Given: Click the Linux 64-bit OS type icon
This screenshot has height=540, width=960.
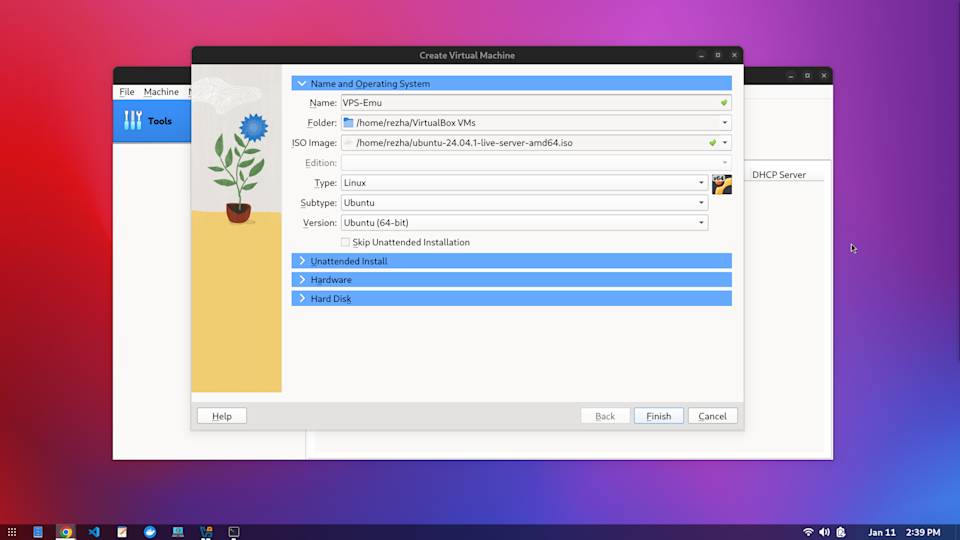Looking at the screenshot, I should pos(721,184).
